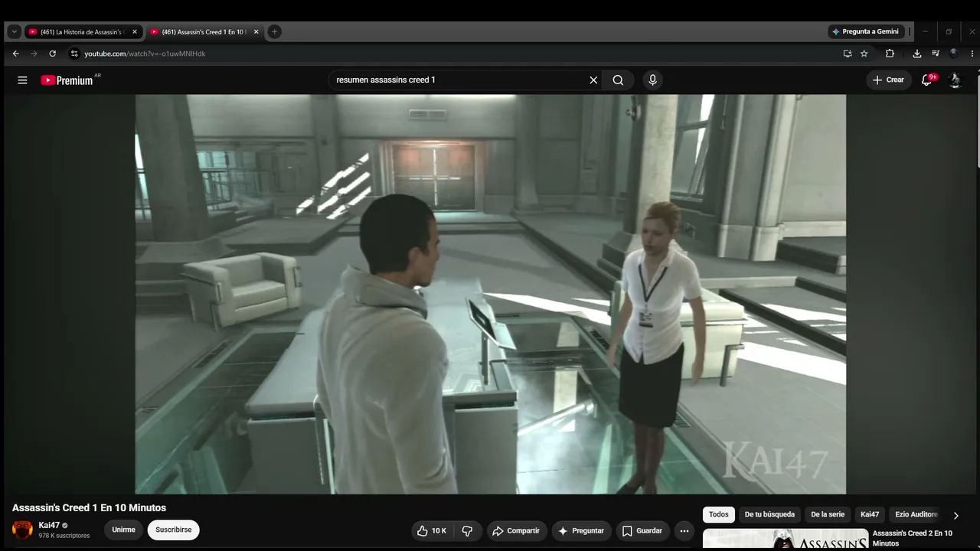
Task: Click the Unirme button
Action: 123,530
